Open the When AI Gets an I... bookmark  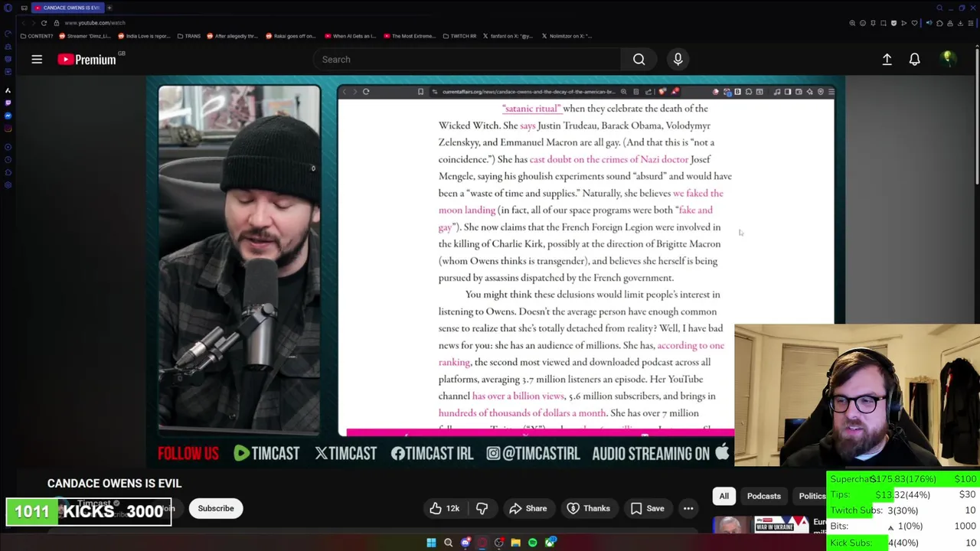tap(350, 36)
